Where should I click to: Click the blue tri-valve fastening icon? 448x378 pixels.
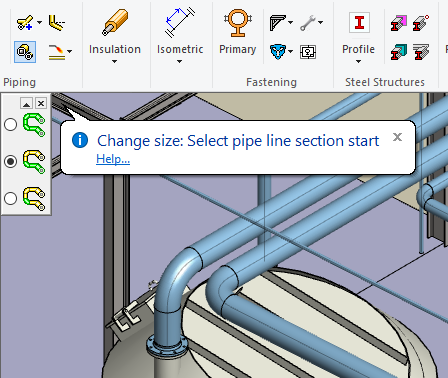[278, 52]
